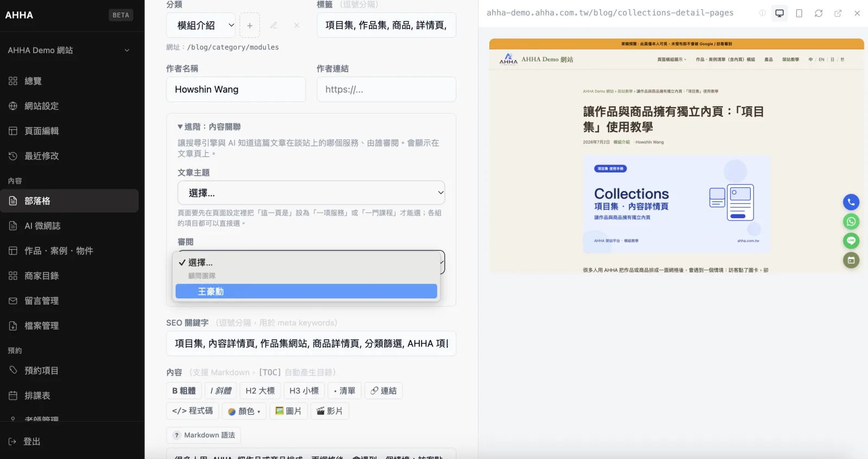Expand 頁面模組展示 menu in preview
The width and height of the screenshot is (868, 459).
672,60
